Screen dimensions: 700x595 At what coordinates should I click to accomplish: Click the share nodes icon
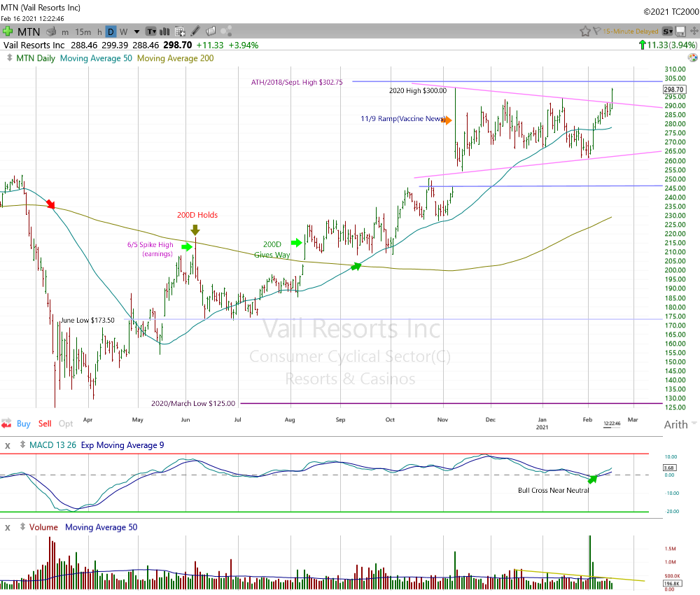point(226,31)
